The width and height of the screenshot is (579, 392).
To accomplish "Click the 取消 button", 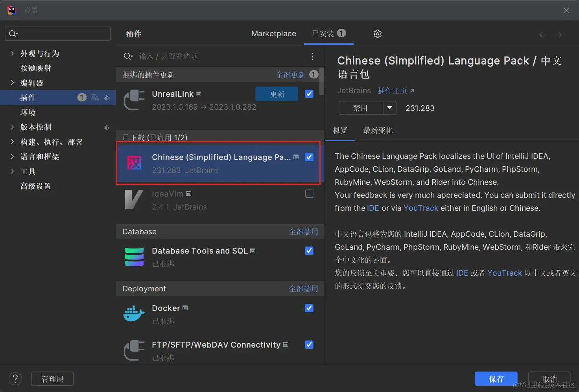I will pyautogui.click(x=549, y=379).
